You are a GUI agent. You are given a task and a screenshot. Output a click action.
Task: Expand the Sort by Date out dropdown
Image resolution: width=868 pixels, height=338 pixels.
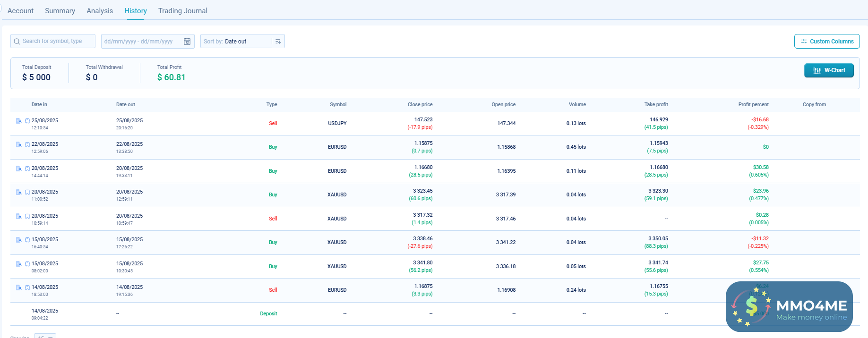[236, 42]
